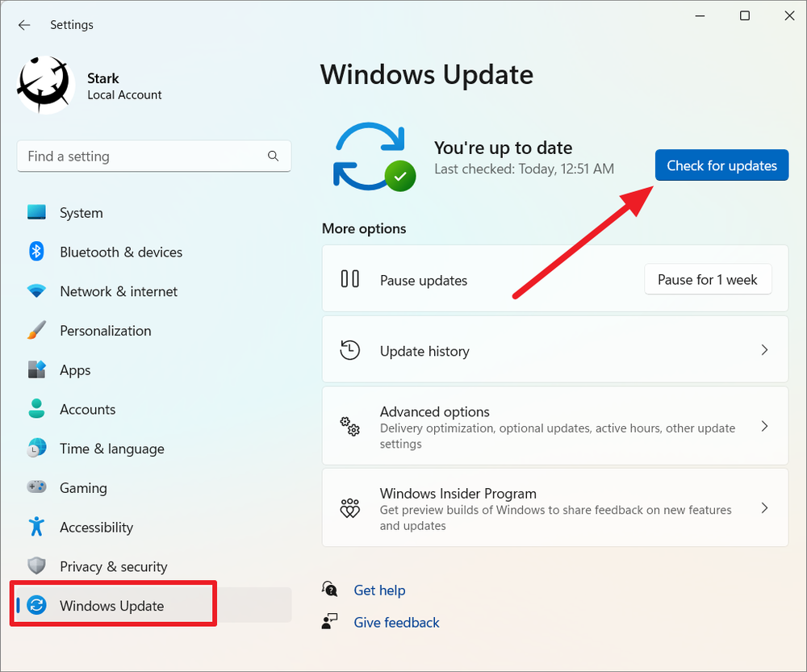Click the Give feedback icon
The width and height of the screenshot is (807, 672).
tap(329, 621)
